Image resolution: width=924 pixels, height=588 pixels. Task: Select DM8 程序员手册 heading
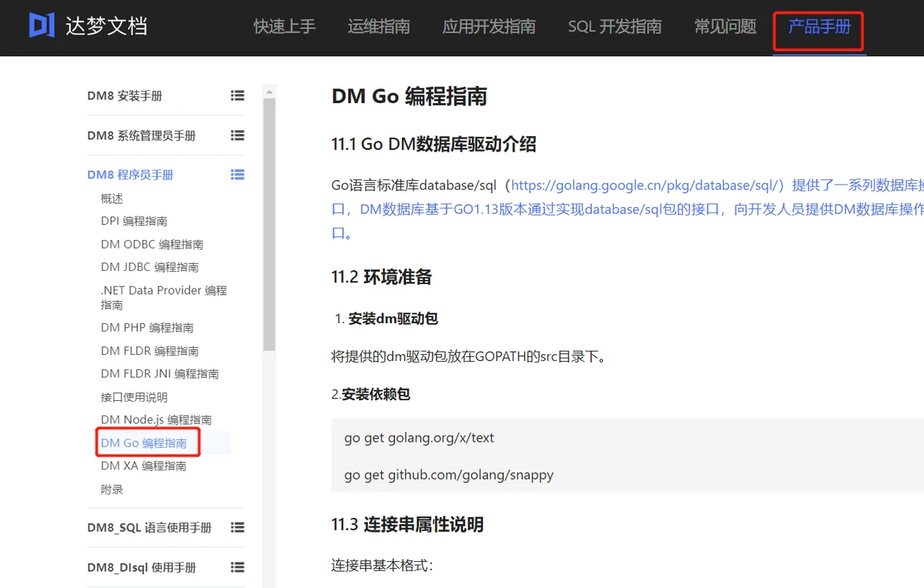[130, 175]
